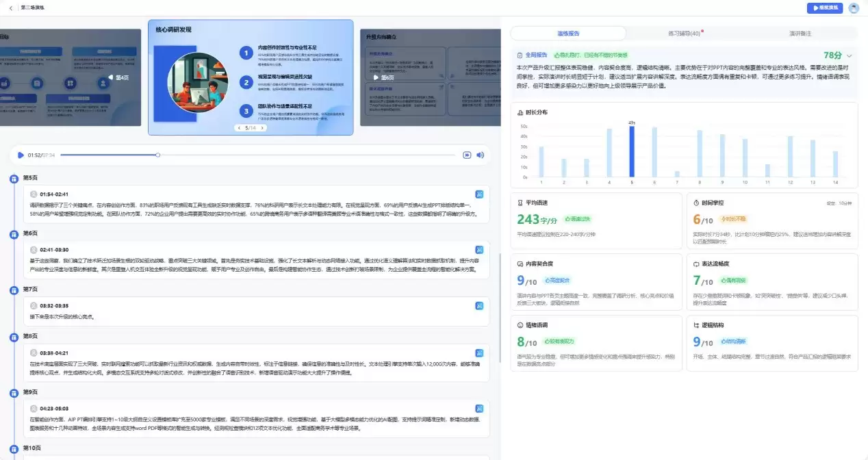Click the back arrow beside 第三场演练
Image resolution: width=868 pixels, height=460 pixels.
tap(11, 8)
